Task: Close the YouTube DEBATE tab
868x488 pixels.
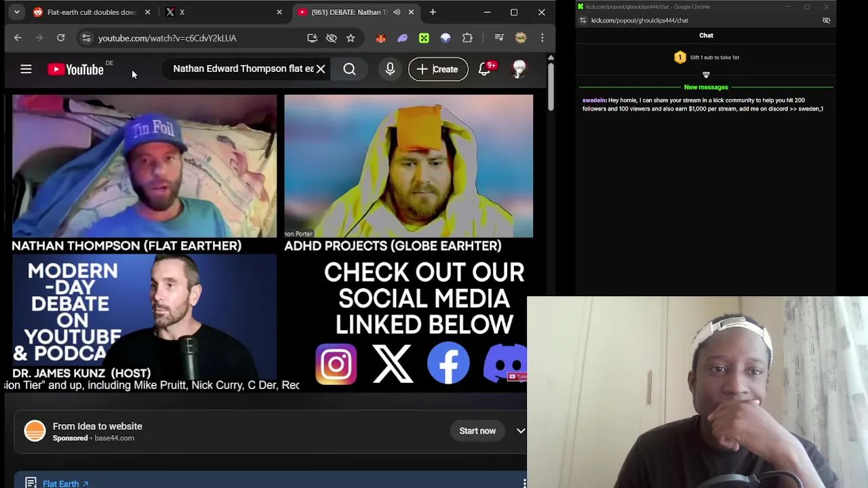Action: (x=410, y=12)
